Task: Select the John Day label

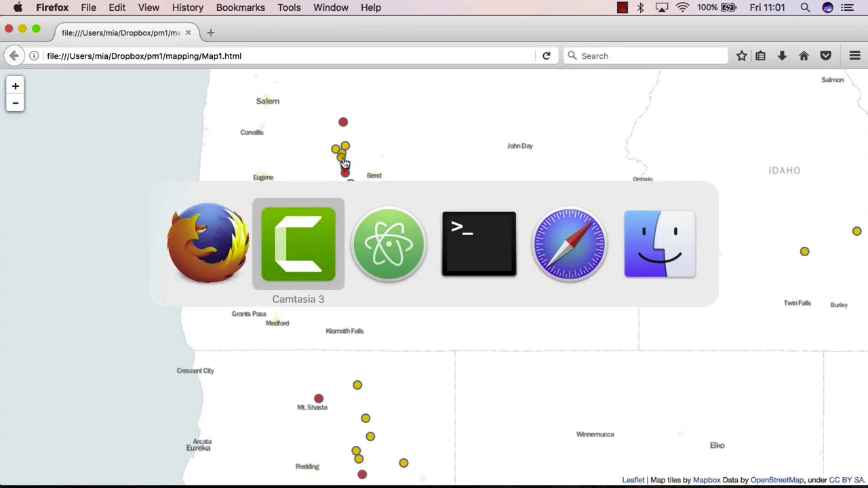Action: coord(520,146)
